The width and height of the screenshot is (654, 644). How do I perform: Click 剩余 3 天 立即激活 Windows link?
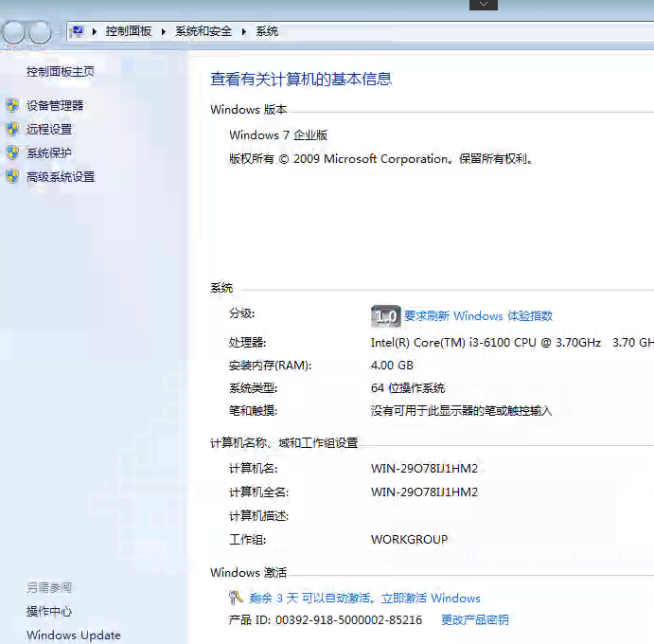pyautogui.click(x=364, y=599)
